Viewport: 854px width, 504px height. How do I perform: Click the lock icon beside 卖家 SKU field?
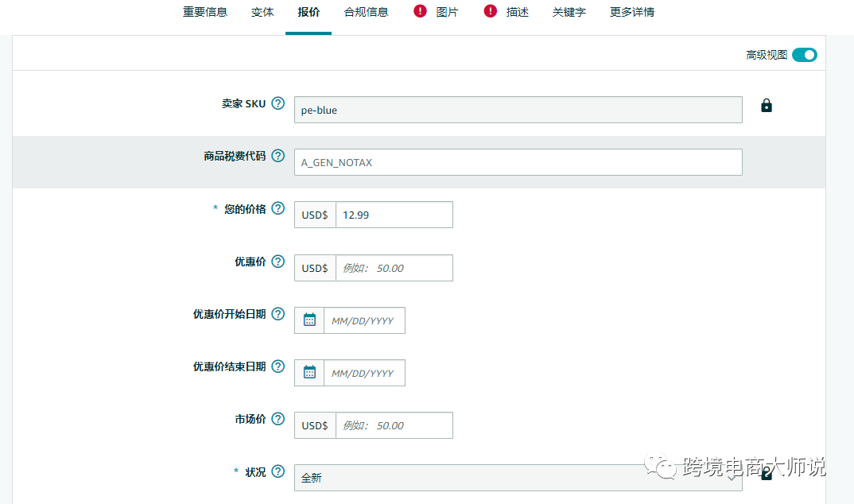(766, 104)
